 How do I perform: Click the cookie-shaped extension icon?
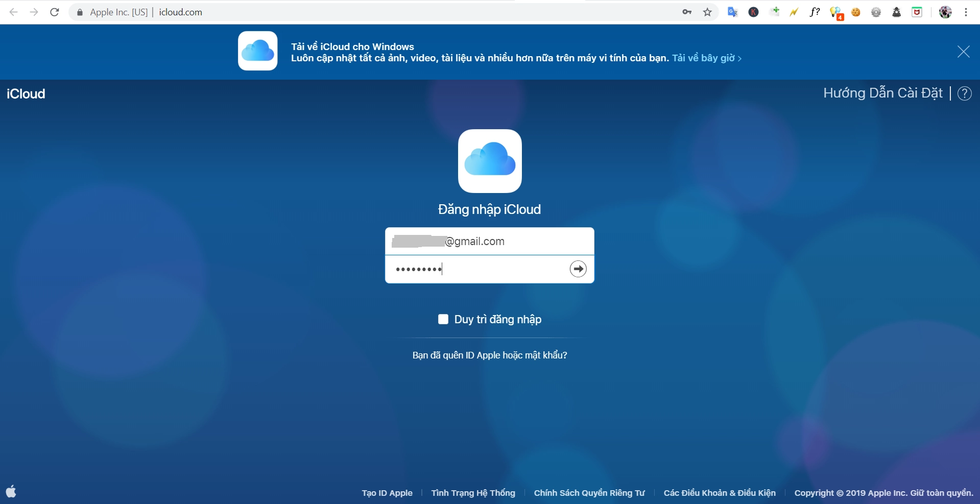(856, 12)
